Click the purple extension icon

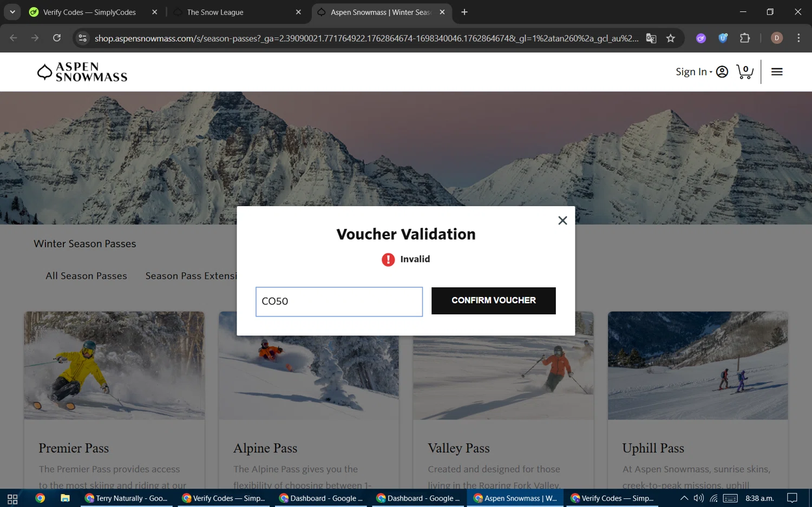[x=701, y=38]
